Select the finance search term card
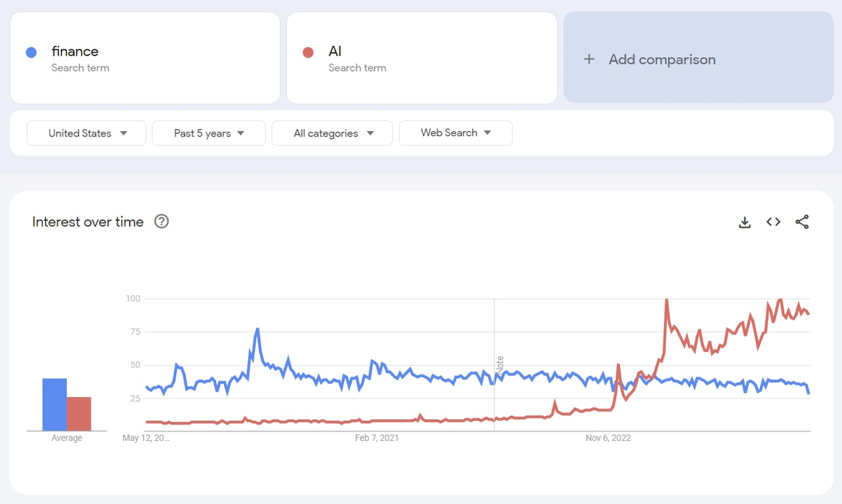The height and width of the screenshot is (504, 842). 144,57
